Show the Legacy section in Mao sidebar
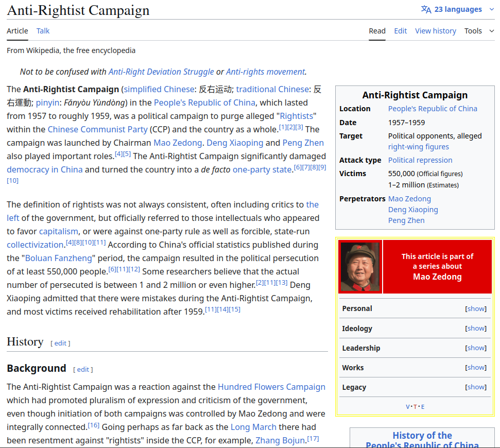500x448 pixels. coord(475,387)
